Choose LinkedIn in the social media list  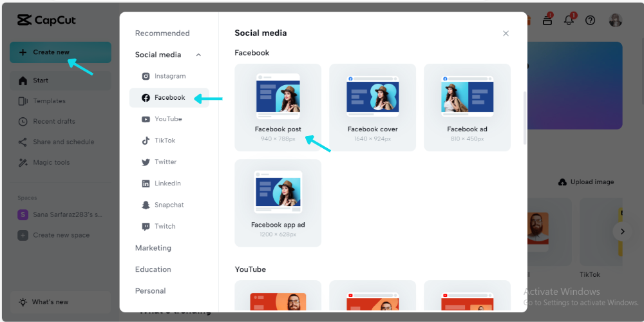(x=169, y=184)
